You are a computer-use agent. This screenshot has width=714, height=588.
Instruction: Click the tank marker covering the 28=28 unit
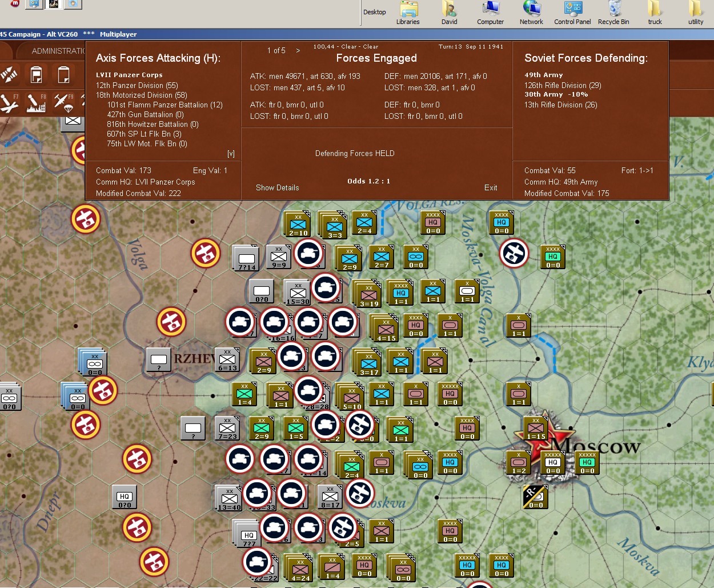click(308, 390)
